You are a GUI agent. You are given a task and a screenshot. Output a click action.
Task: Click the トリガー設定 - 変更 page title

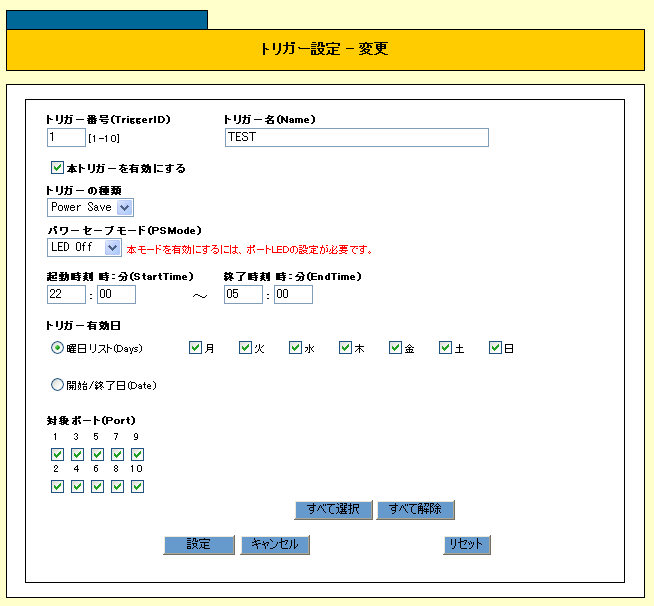tap(324, 49)
